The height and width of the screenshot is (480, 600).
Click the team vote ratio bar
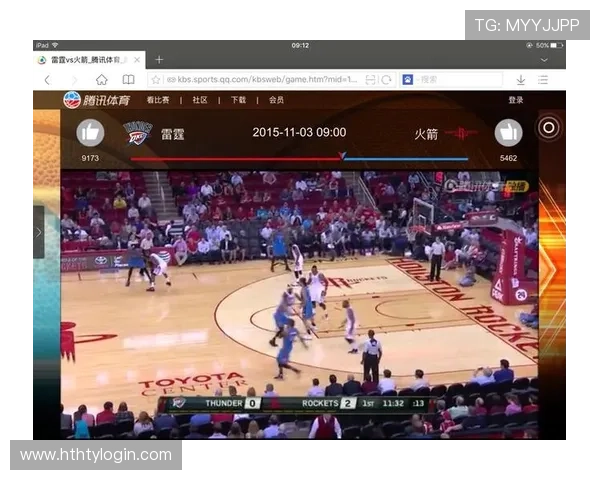point(299,158)
